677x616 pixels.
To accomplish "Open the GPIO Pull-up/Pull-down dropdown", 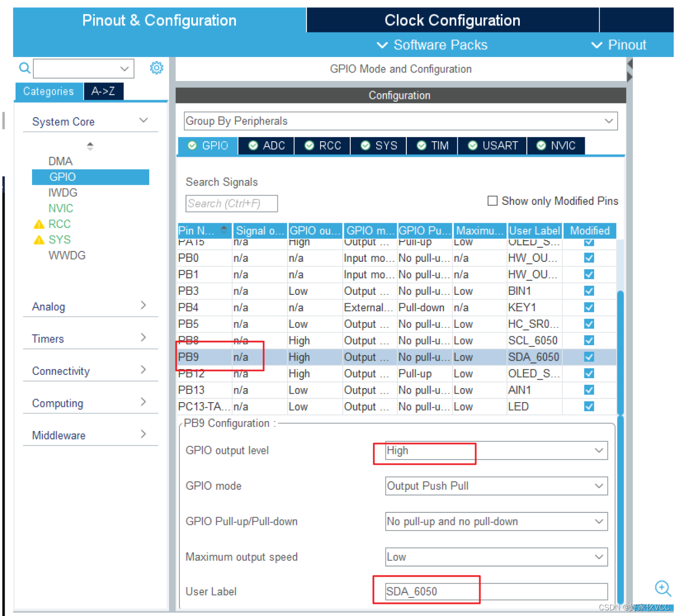I will (496, 521).
